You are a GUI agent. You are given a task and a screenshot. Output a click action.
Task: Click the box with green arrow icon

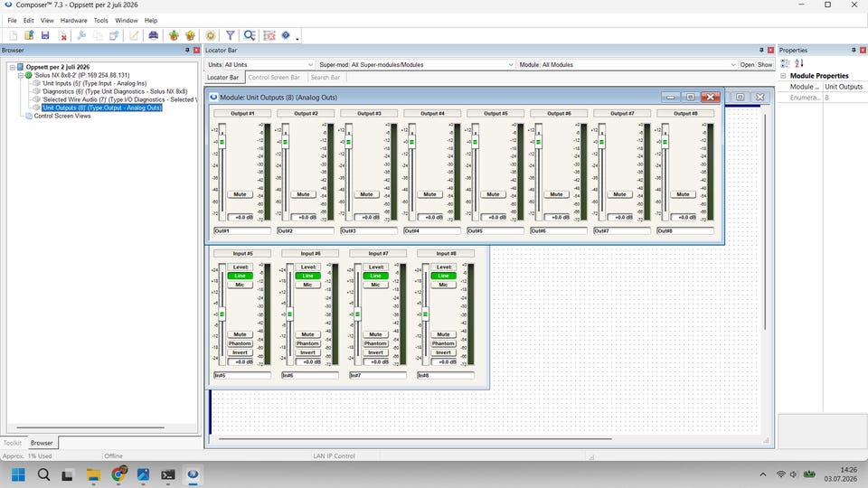pos(174,35)
